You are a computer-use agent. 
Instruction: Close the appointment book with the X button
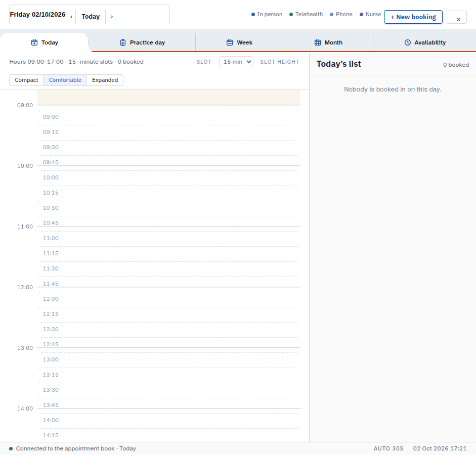click(x=456, y=17)
